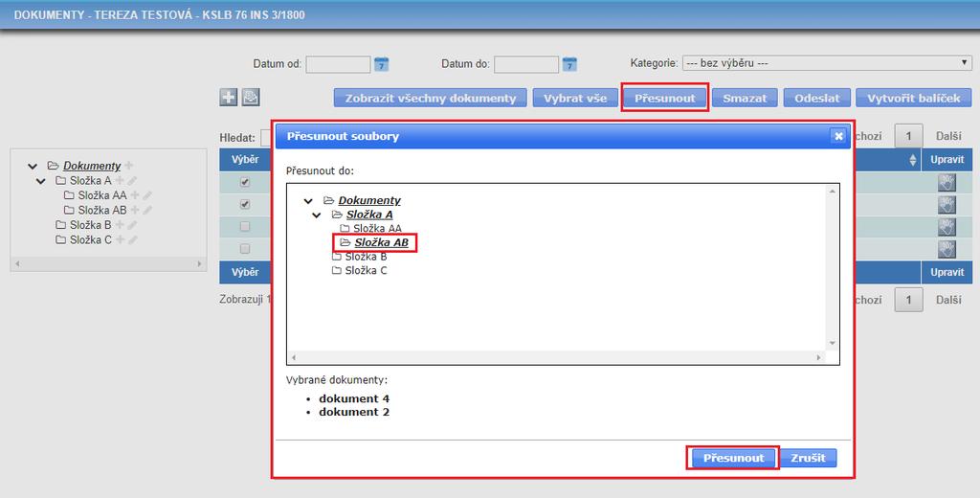Click the envelope mail icon beside plus

tap(251, 97)
